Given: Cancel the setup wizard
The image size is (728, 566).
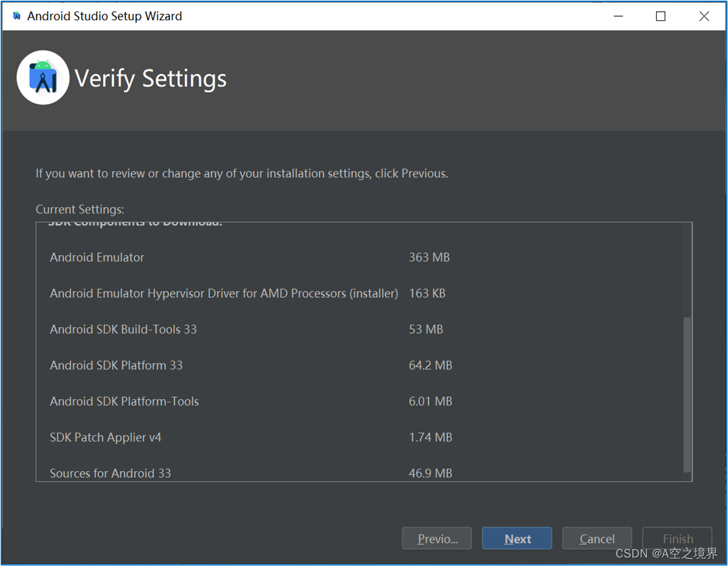Looking at the screenshot, I should pyautogui.click(x=596, y=538).
